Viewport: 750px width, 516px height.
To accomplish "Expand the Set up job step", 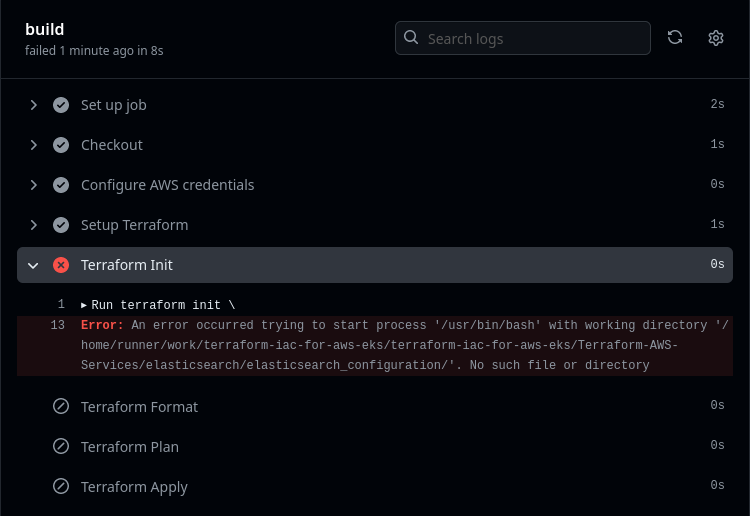I will [x=33, y=105].
